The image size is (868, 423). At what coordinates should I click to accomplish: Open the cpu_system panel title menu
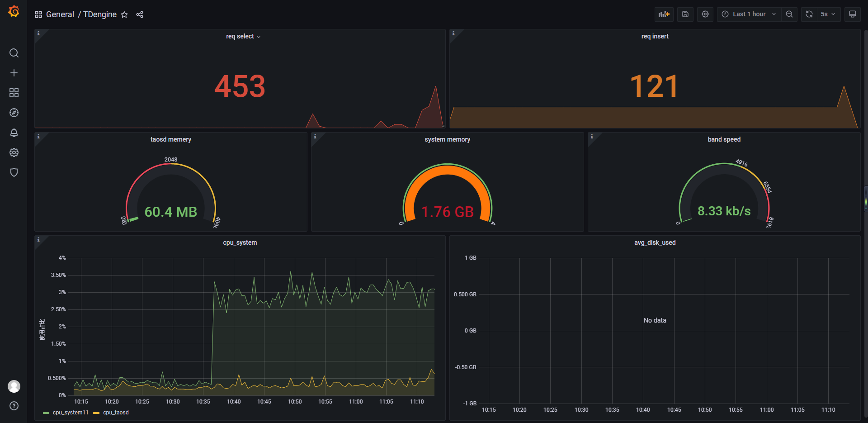240,242
